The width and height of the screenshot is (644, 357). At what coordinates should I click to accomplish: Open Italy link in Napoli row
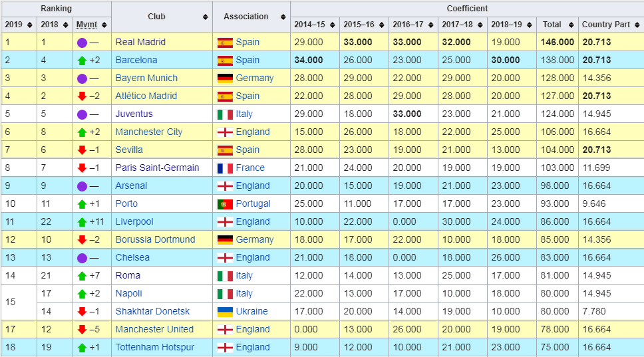click(x=244, y=293)
